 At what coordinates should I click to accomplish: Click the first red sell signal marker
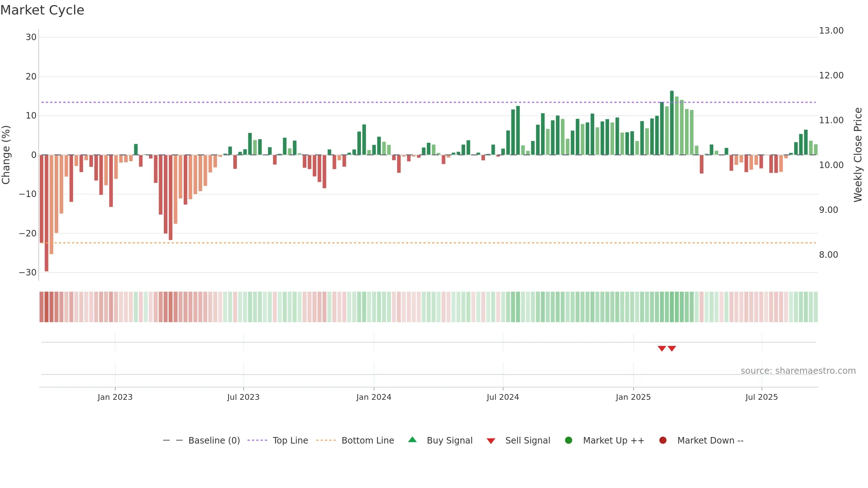(662, 348)
